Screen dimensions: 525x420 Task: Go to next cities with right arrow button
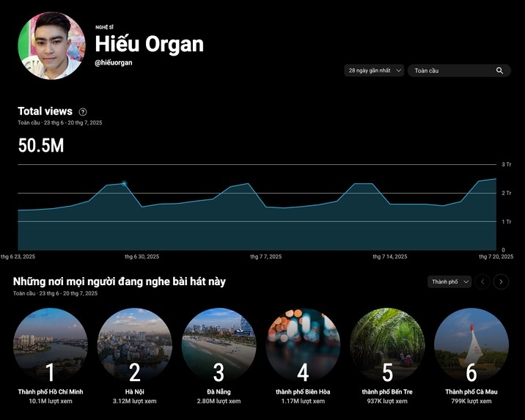[x=501, y=281]
